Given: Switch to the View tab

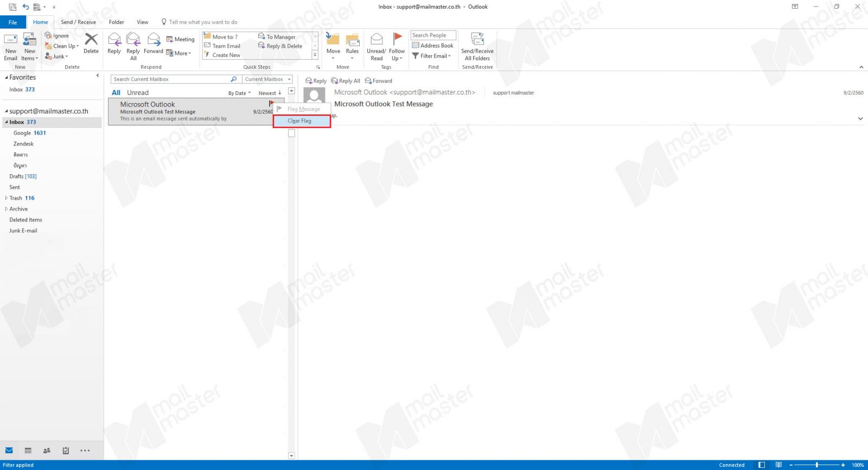Looking at the screenshot, I should 143,22.
